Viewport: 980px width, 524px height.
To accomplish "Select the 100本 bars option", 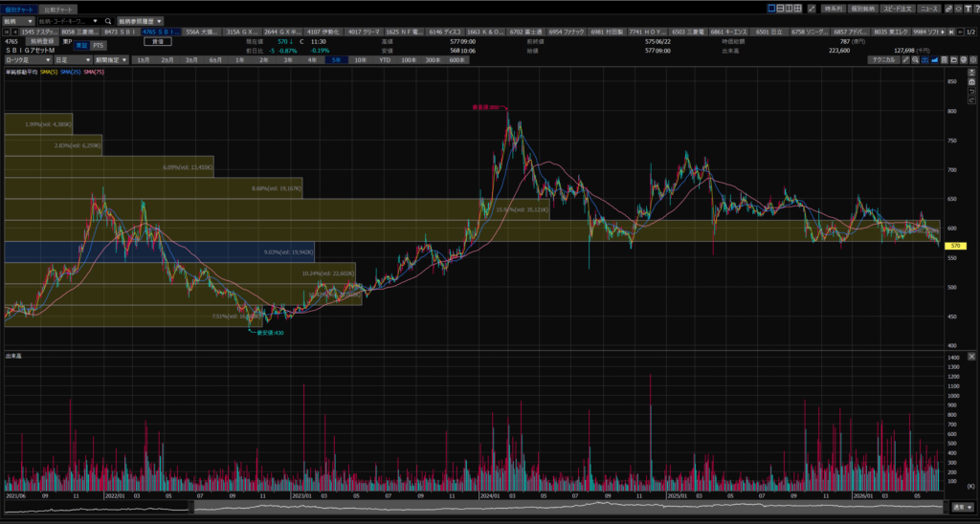I will [x=409, y=60].
